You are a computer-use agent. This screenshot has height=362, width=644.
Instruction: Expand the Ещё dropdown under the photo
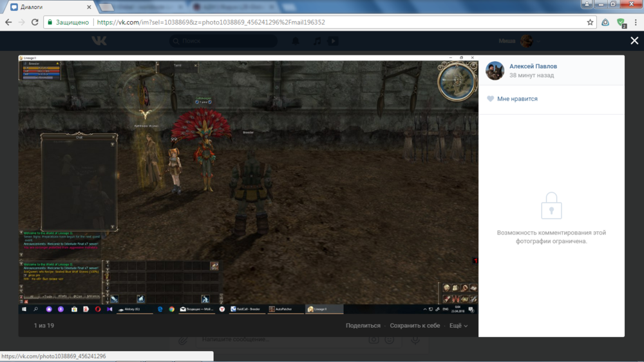click(x=458, y=326)
